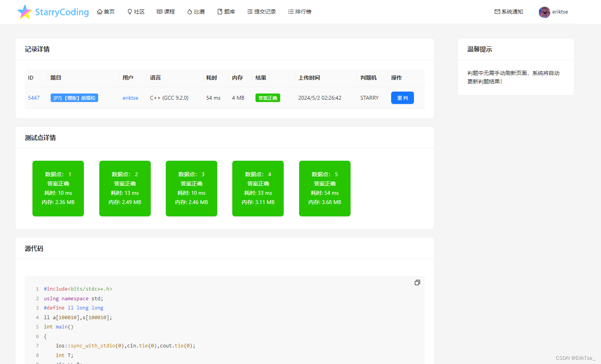Click the 耗时 column header

[211, 78]
